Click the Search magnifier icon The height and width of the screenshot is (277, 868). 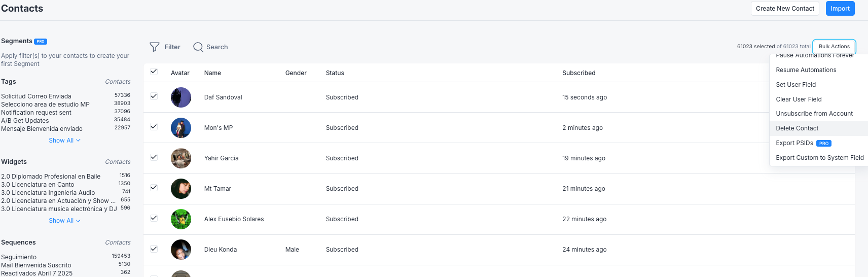click(x=198, y=47)
